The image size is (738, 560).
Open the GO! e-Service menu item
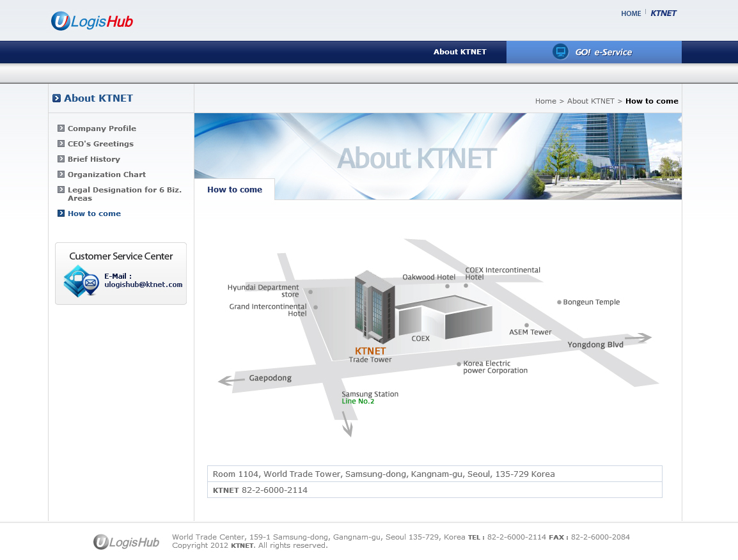[603, 52]
